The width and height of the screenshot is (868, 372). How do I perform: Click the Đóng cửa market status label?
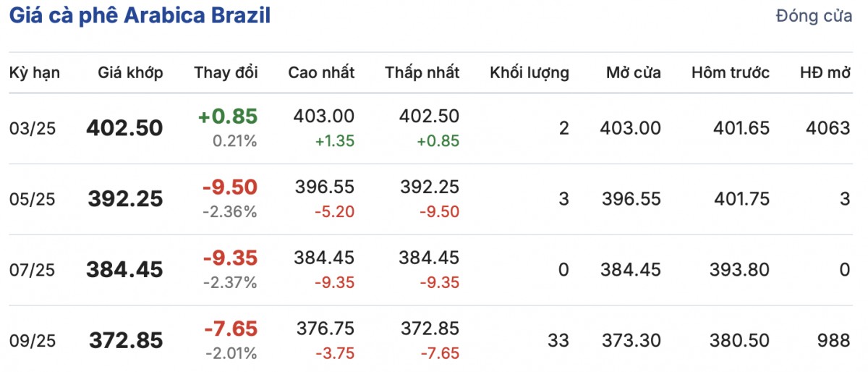pos(814,17)
